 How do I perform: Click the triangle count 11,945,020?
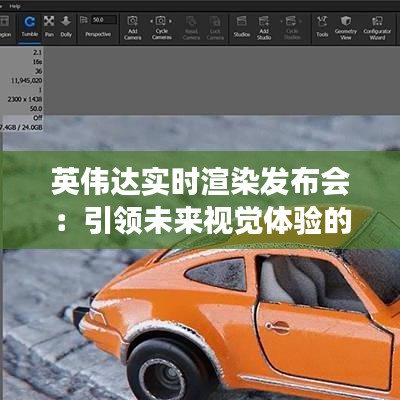click(x=26, y=81)
